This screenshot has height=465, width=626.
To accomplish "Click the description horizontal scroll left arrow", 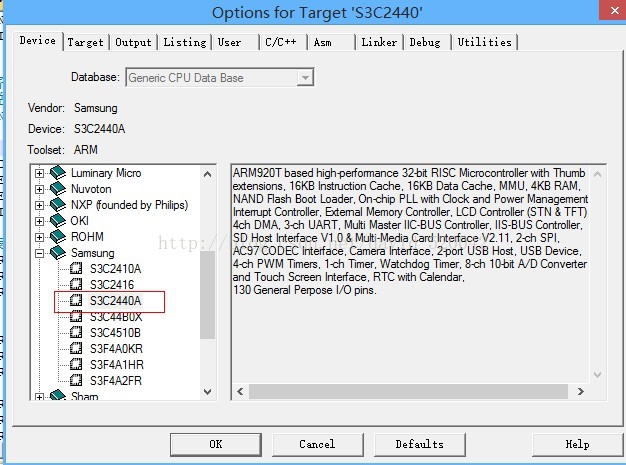I will pos(240,392).
